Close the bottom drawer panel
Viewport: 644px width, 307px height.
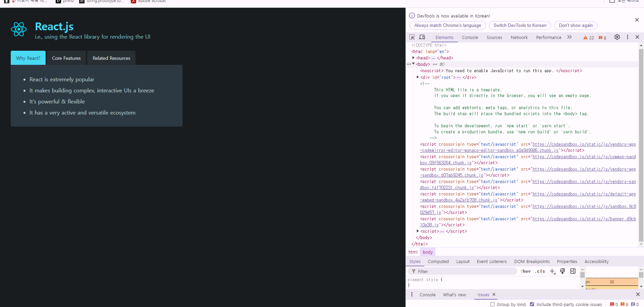638,295
